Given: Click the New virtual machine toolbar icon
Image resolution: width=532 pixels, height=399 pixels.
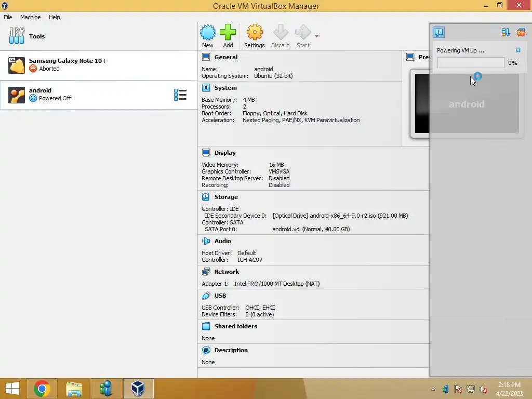Looking at the screenshot, I should (x=207, y=33).
